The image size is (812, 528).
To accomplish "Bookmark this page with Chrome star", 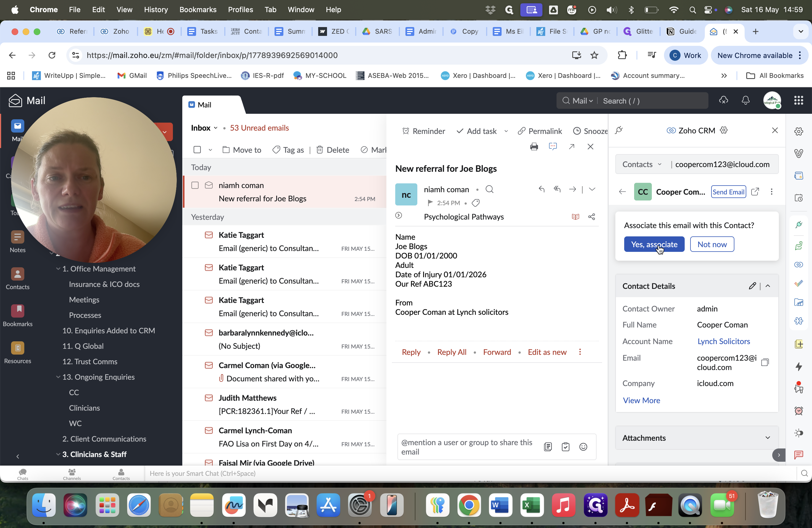I will (594, 55).
